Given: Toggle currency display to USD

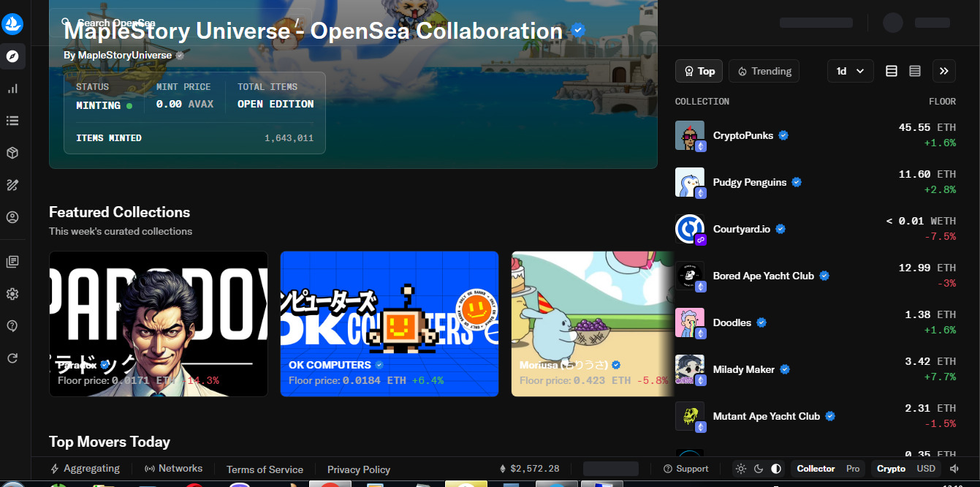Looking at the screenshot, I should pyautogui.click(x=926, y=469).
